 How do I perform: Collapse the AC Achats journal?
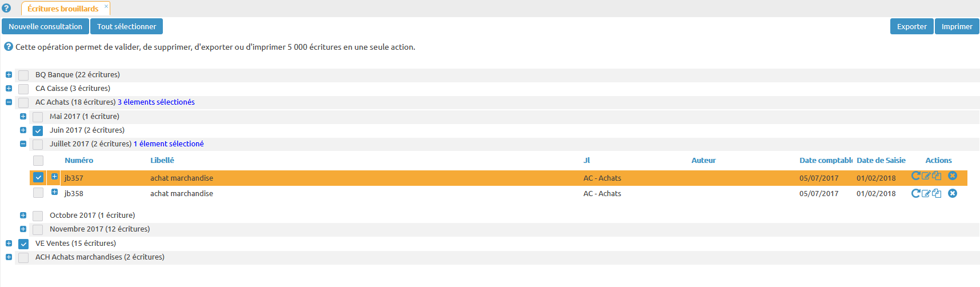click(9, 102)
